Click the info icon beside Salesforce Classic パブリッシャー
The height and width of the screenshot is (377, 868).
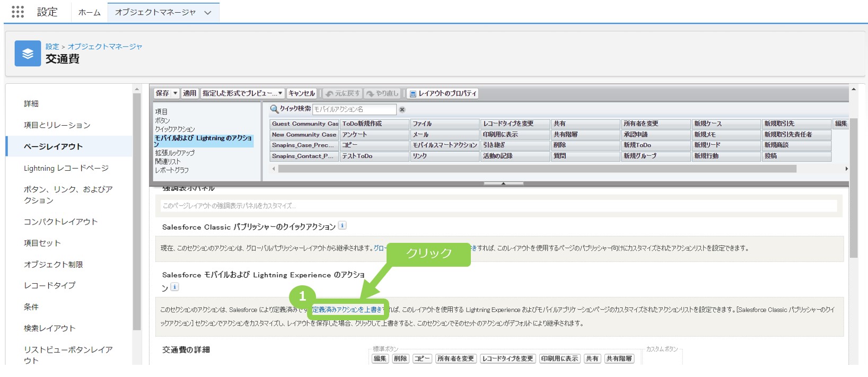pos(343,225)
